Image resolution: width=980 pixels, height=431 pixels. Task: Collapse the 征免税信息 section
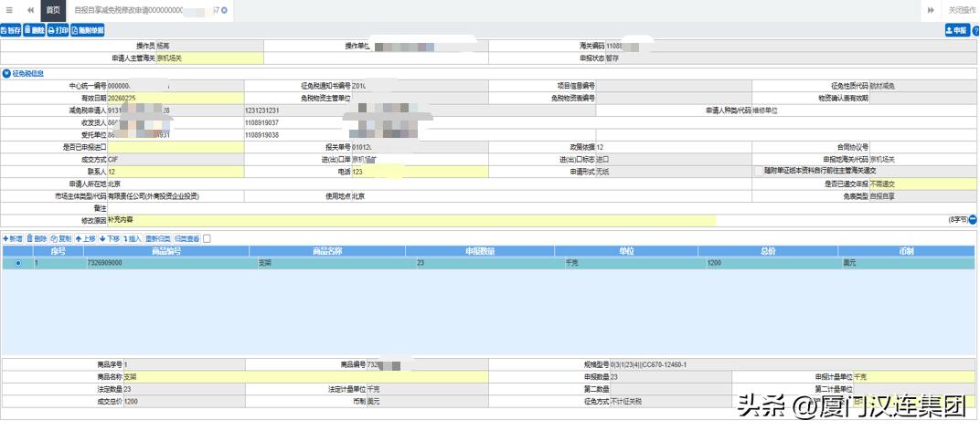point(6,74)
